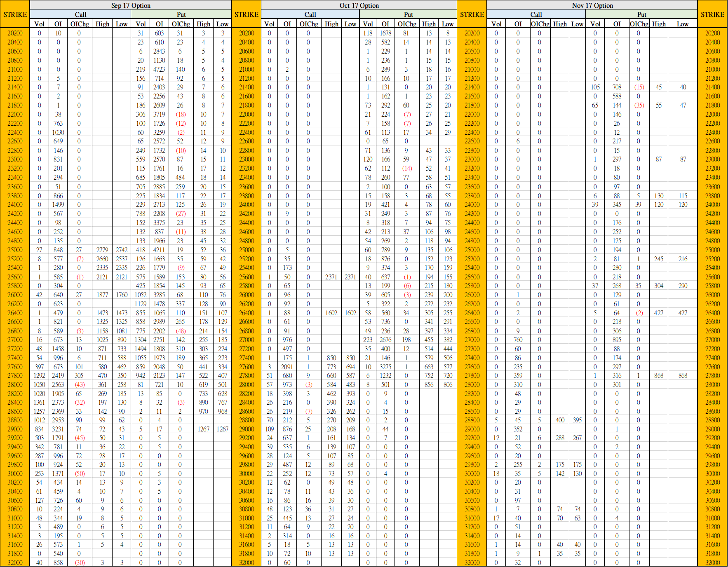Click Oct Call OI value 2091
This screenshot has height=567, width=728.
pyautogui.click(x=287, y=367)
